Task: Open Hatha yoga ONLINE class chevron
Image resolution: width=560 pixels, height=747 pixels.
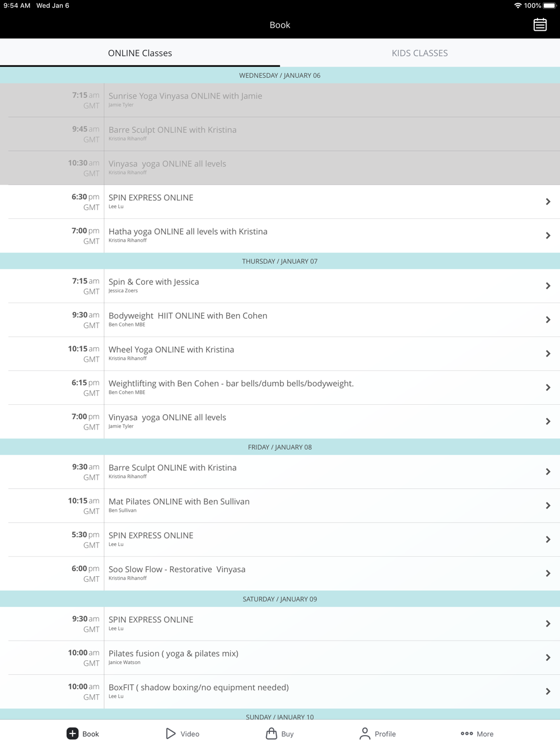Action: (x=548, y=236)
